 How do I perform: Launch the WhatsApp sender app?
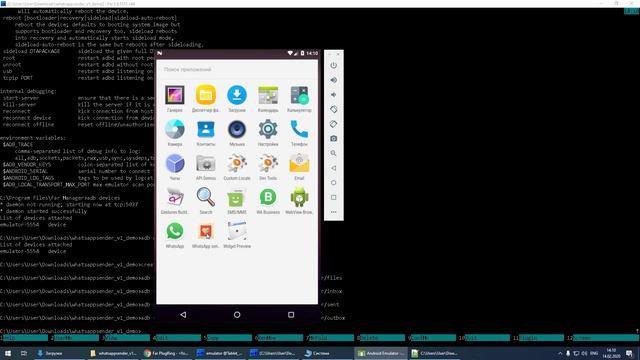[x=206, y=231]
